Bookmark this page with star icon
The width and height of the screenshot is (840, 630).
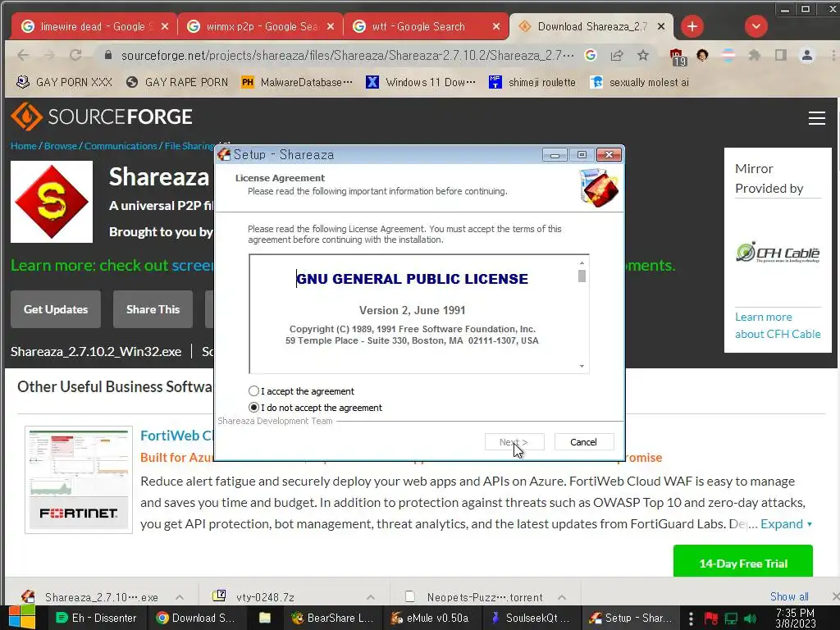click(x=643, y=55)
